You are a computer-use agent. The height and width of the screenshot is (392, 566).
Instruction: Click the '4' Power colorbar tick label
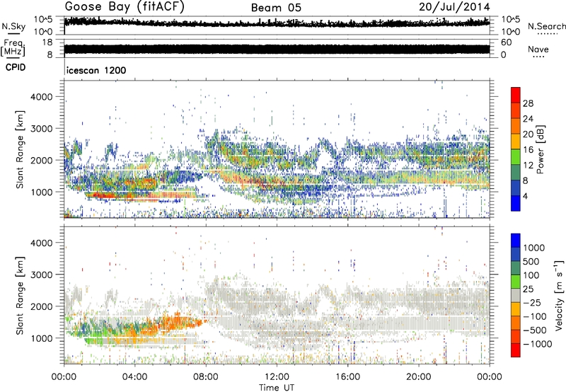[x=525, y=196]
